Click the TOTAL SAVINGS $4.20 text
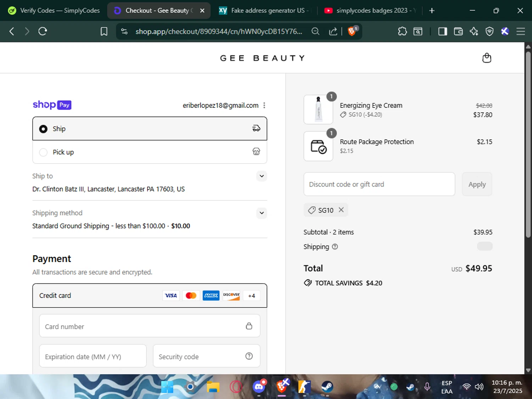The image size is (532, 399). point(349,283)
